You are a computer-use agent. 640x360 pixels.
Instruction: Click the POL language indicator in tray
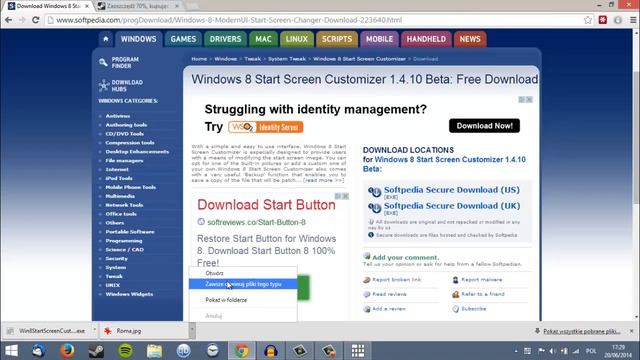[x=591, y=351]
